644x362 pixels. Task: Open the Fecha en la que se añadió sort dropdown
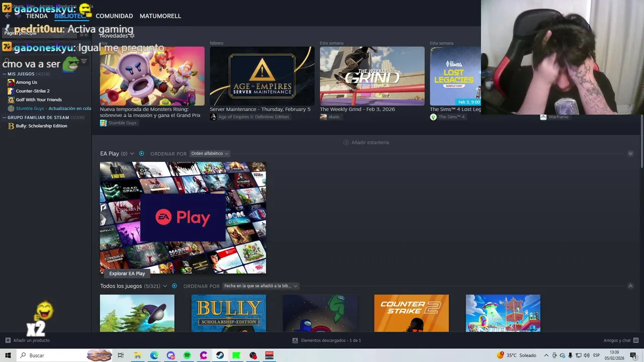tap(261, 286)
